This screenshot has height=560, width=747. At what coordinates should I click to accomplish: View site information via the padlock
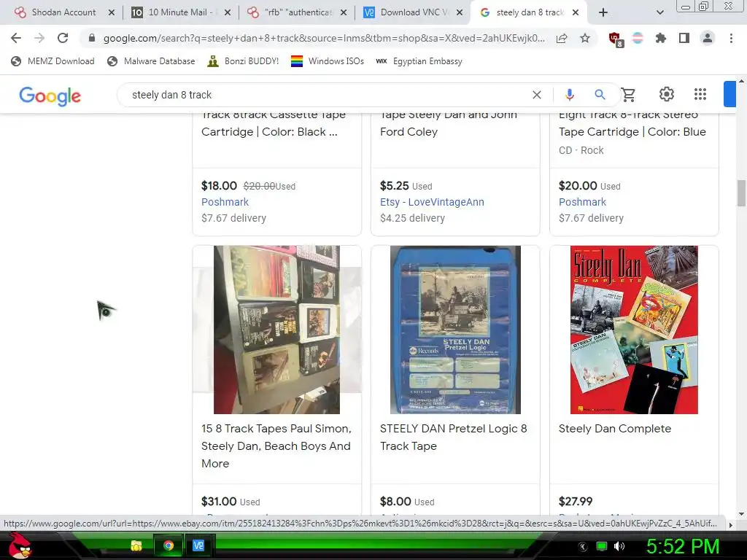(x=92, y=38)
